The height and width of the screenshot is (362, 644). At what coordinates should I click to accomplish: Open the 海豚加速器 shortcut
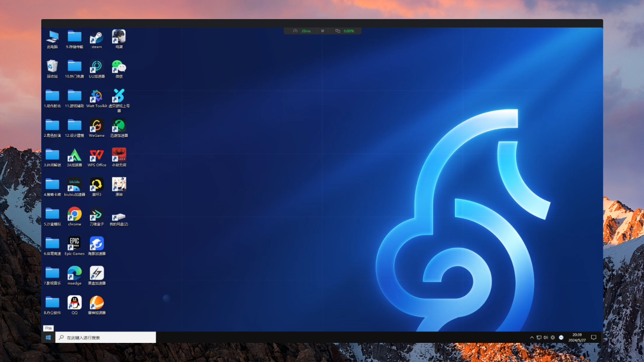97,246
